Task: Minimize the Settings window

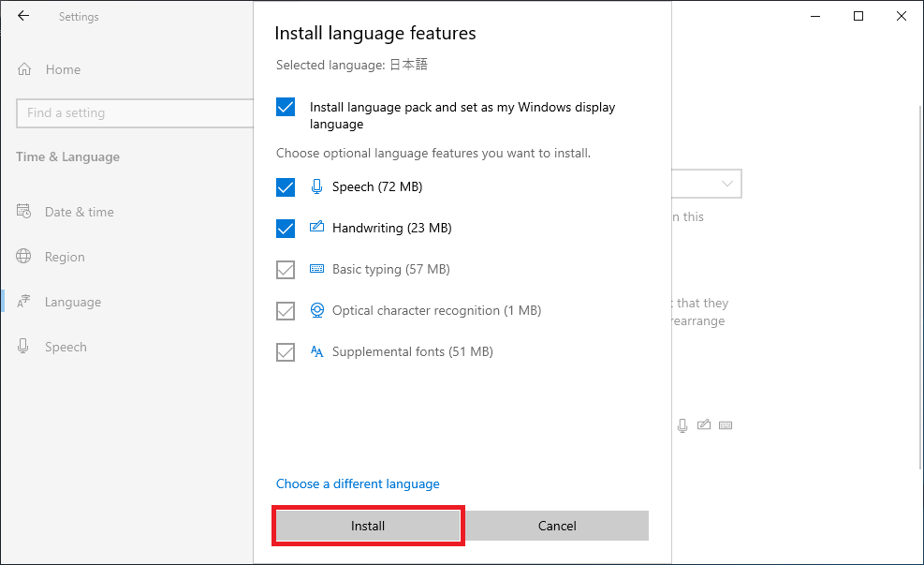Action: point(815,16)
